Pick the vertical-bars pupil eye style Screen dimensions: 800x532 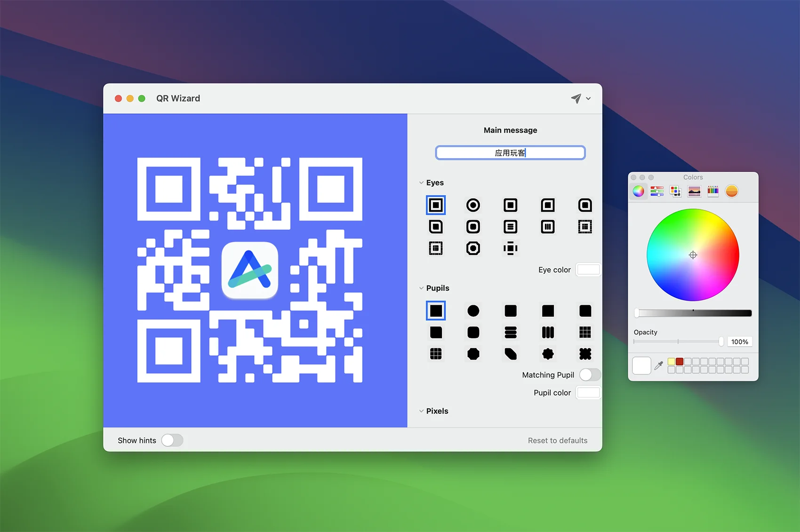pyautogui.click(x=548, y=227)
